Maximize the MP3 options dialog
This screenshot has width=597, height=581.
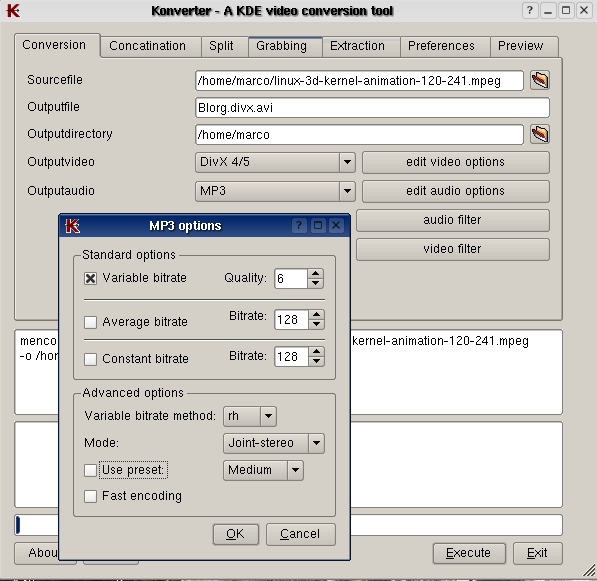tap(318, 225)
